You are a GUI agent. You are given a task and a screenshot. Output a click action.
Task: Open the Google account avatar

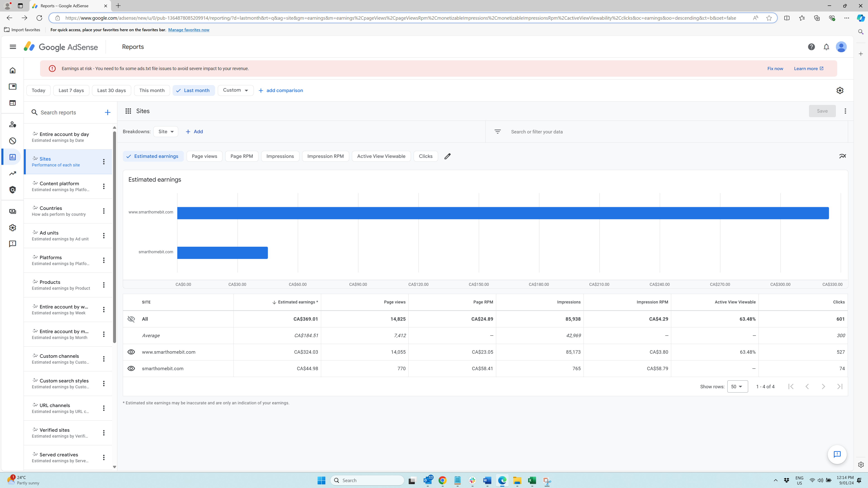(x=841, y=47)
